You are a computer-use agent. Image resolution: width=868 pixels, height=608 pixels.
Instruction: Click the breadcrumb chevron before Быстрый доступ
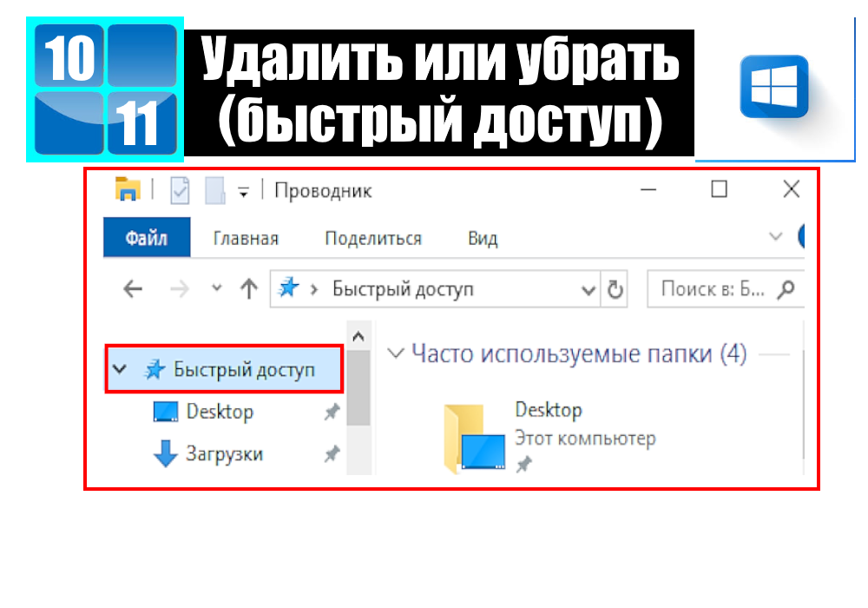click(x=314, y=289)
